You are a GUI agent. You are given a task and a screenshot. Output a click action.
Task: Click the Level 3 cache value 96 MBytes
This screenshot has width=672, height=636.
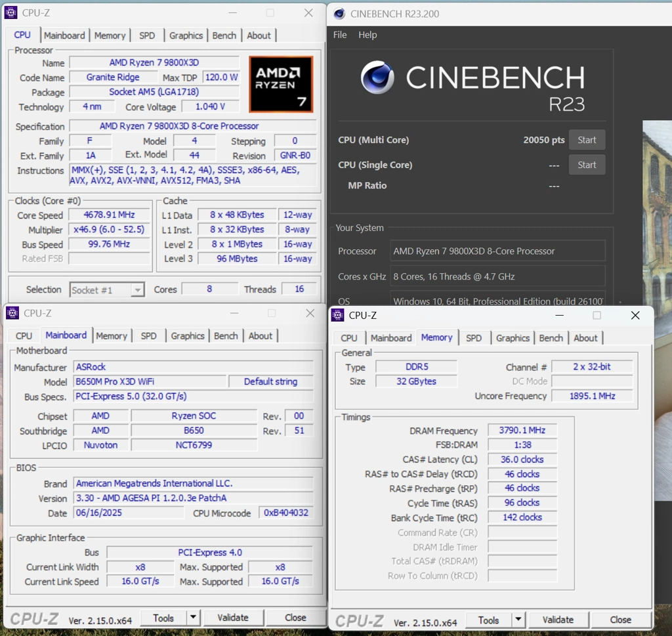pyautogui.click(x=237, y=259)
